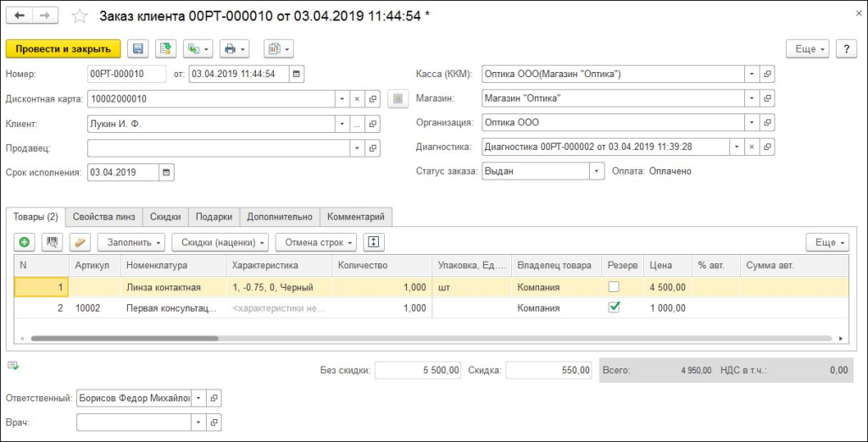Check the Резерв box for Линза контактная
Viewport: 868px width, 442px height.
coord(614,287)
